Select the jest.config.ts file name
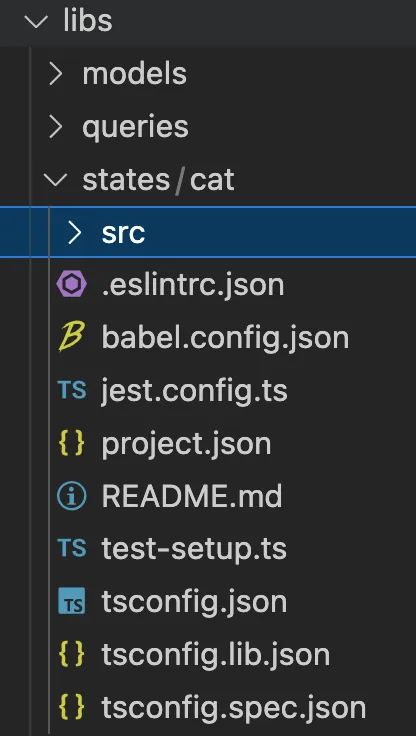 coord(194,391)
